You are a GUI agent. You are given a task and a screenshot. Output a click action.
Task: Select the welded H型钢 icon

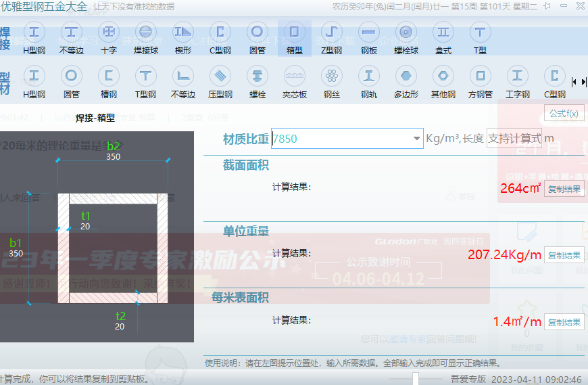(x=34, y=39)
